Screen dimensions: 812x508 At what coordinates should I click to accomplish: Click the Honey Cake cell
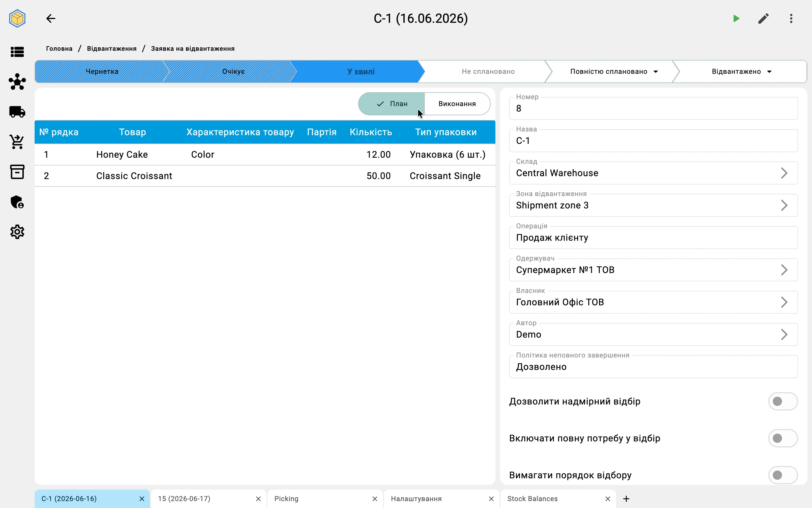point(122,155)
